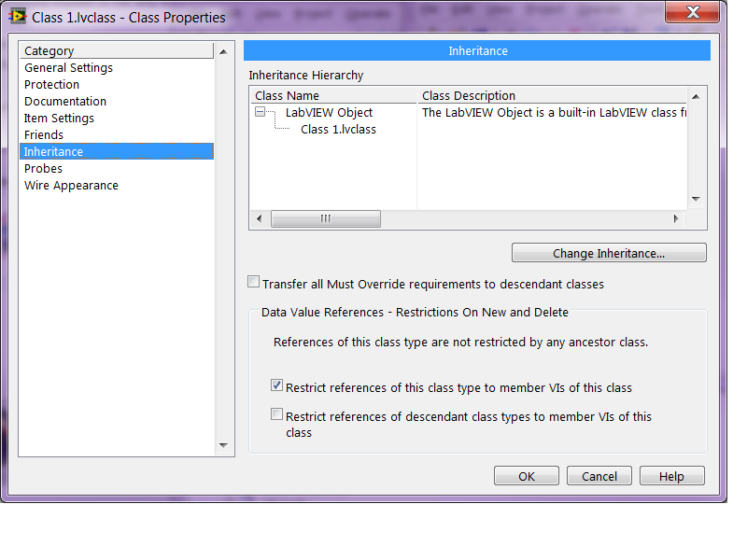Click the Change Inheritance button
The height and width of the screenshot is (560, 747).
tap(609, 253)
